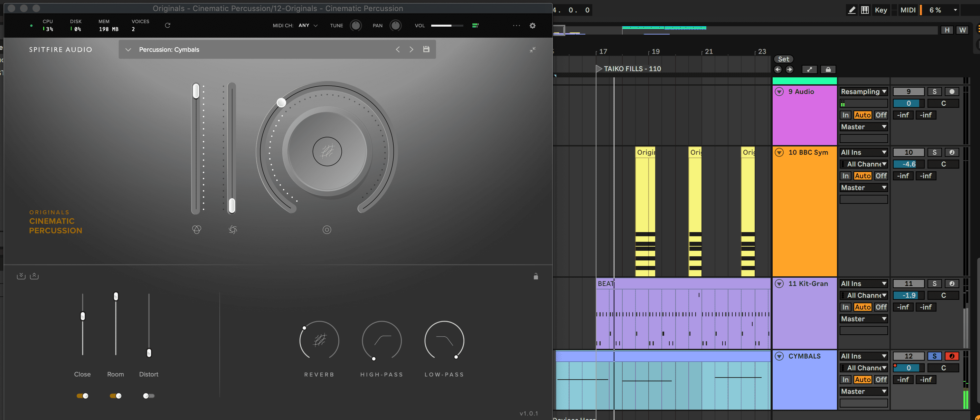Click the lock icon in the mixer panel
The width and height of the screenshot is (980, 420).
coord(536,276)
